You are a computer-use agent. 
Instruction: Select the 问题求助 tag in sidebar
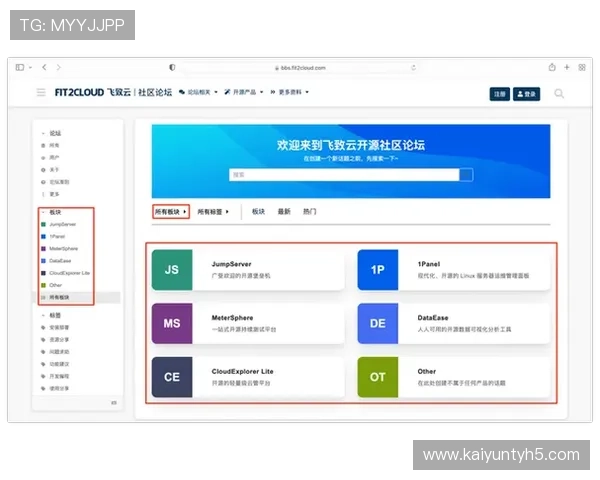(x=55, y=352)
